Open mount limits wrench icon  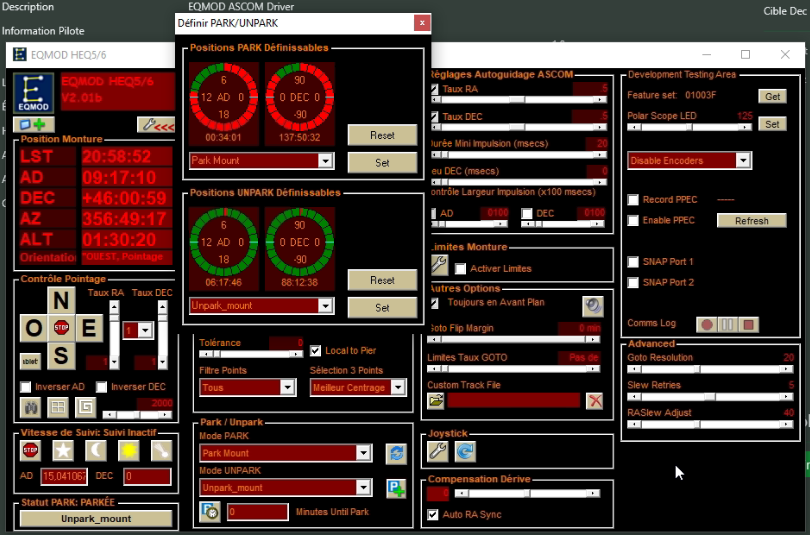[439, 265]
